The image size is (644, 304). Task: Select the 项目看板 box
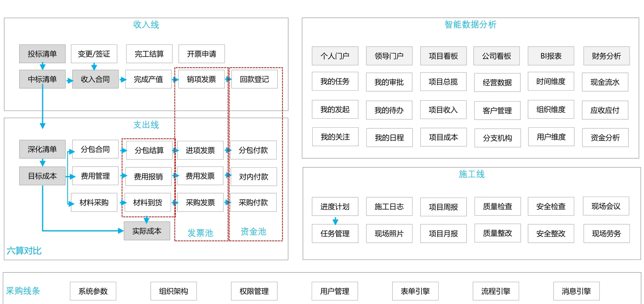[x=443, y=56]
